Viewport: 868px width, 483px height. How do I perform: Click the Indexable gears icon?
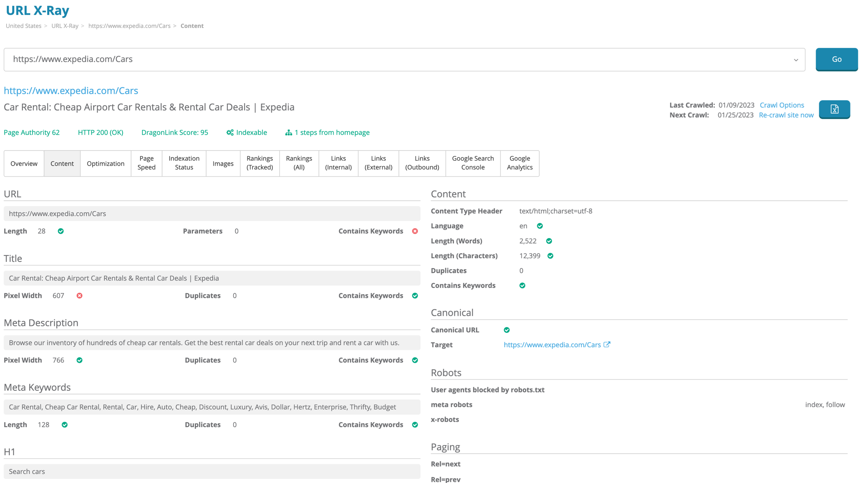[230, 133]
